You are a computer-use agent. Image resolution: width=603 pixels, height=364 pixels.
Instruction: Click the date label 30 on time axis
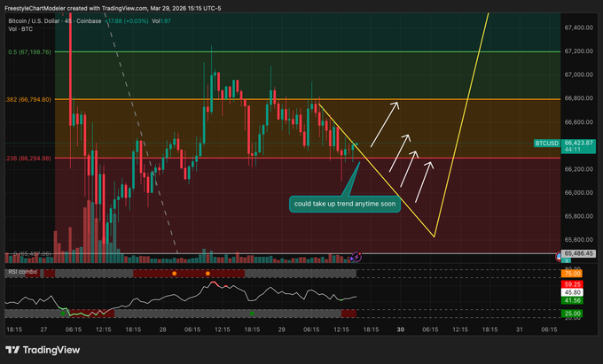click(x=401, y=328)
